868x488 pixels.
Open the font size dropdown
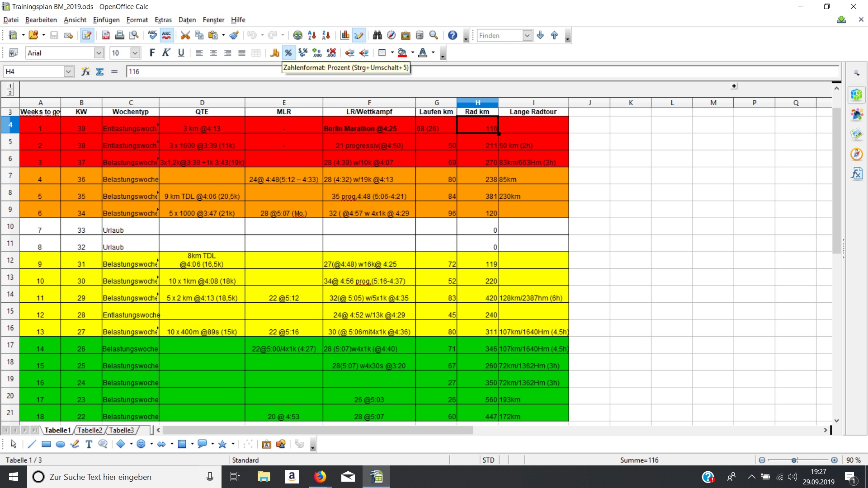point(135,53)
